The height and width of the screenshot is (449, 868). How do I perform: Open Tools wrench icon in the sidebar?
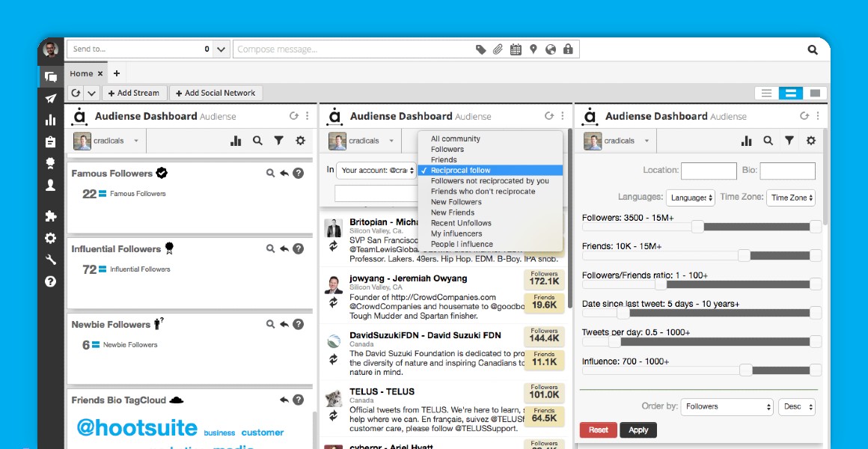50,260
